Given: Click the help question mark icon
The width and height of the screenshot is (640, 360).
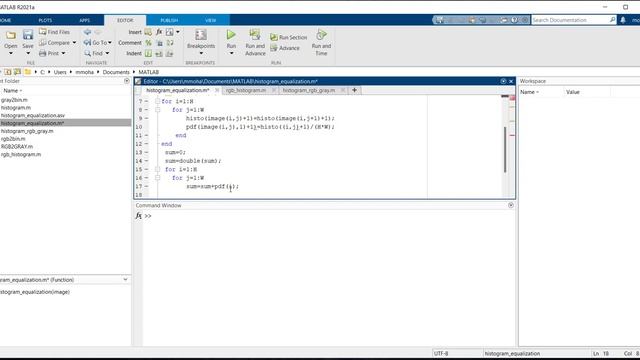Looking at the screenshot, I should (x=514, y=20).
